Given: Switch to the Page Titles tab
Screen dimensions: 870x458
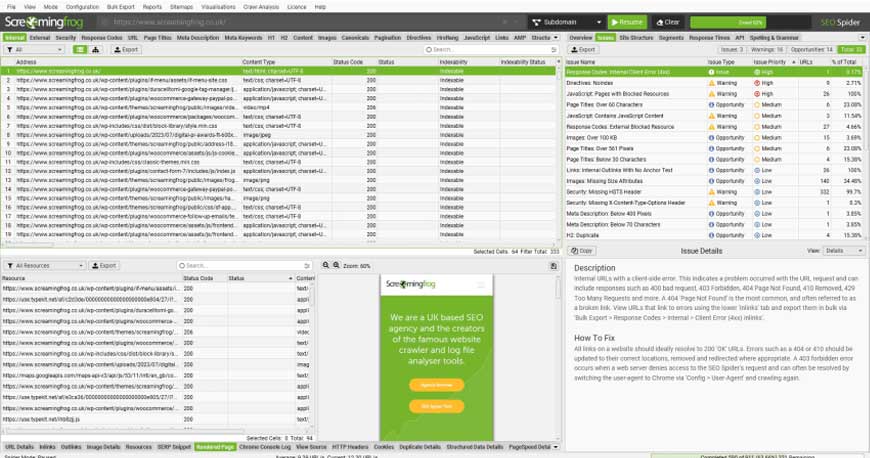Looking at the screenshot, I should [x=158, y=38].
